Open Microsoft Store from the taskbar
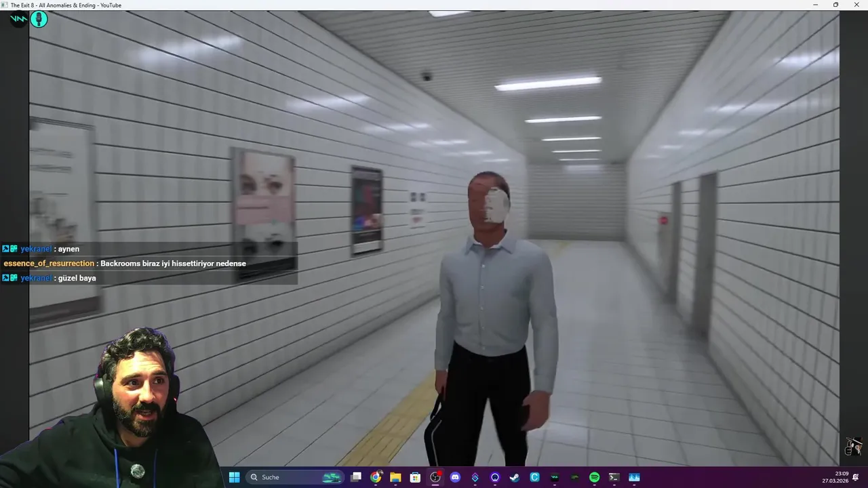Screen dimensions: 868x488 415,477
